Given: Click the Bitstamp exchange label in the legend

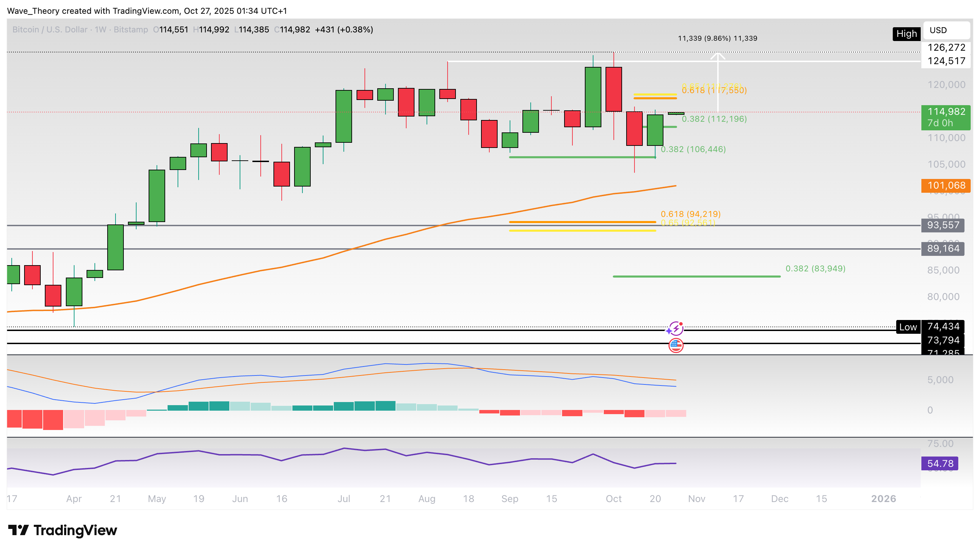Looking at the screenshot, I should click(131, 29).
